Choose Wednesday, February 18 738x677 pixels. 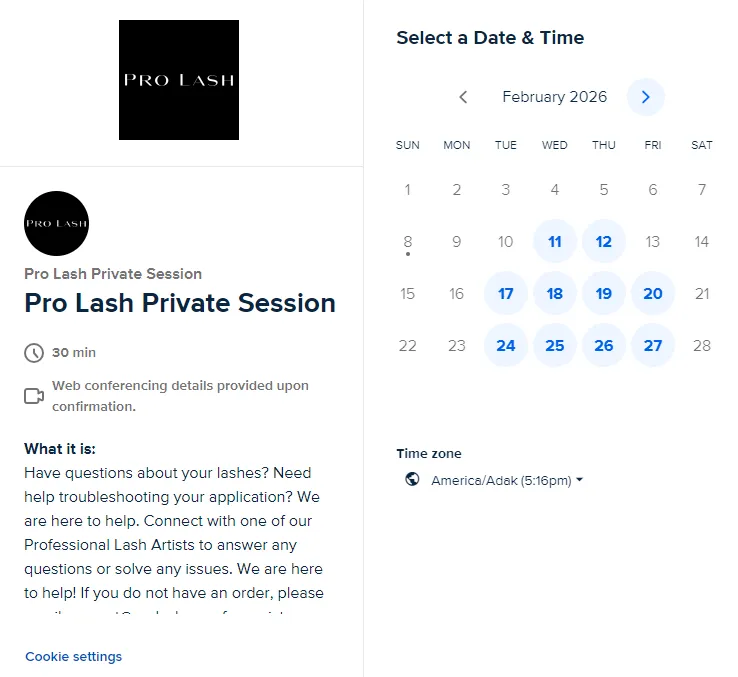[555, 294]
